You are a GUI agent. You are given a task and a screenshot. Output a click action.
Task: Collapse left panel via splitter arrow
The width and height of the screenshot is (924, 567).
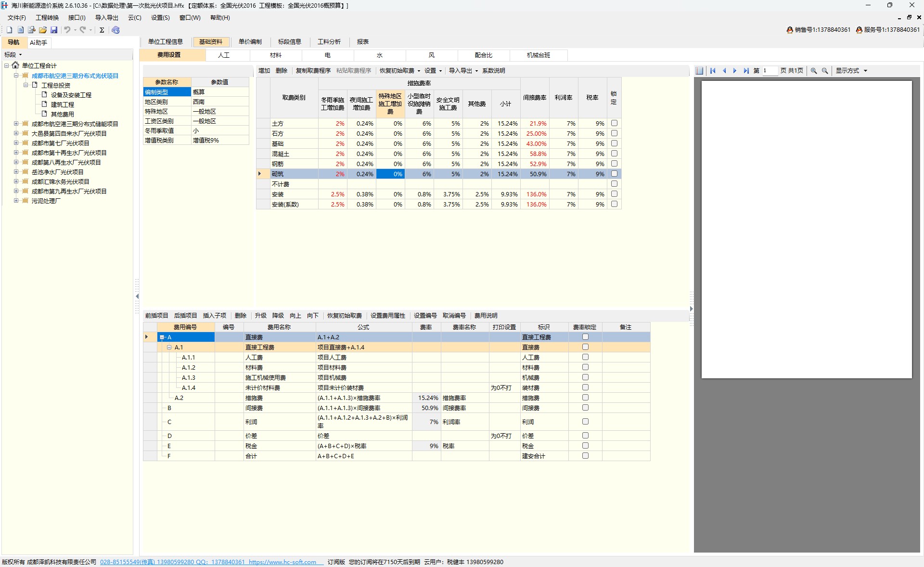click(137, 296)
